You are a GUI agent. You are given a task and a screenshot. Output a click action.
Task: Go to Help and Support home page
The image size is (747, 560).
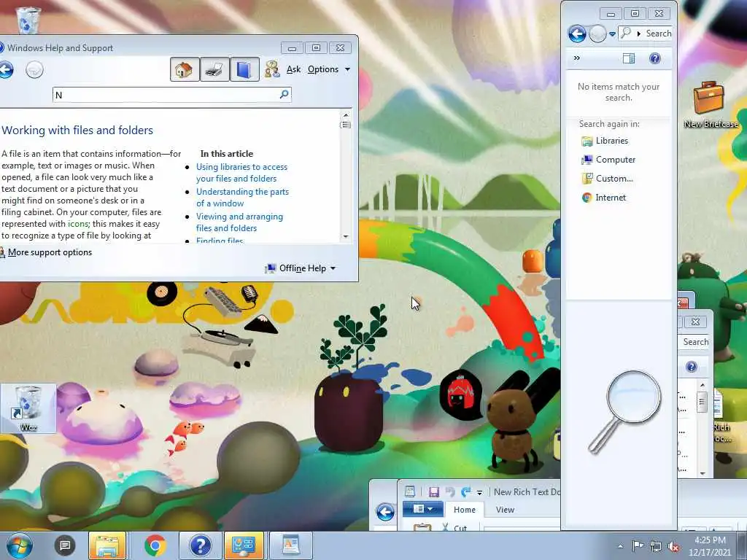pos(185,69)
